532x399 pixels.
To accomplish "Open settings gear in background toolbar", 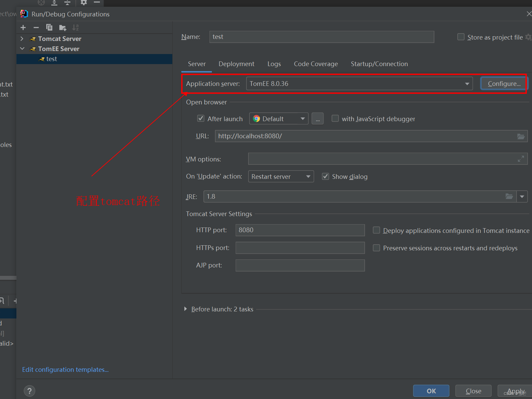I will coord(84,3).
